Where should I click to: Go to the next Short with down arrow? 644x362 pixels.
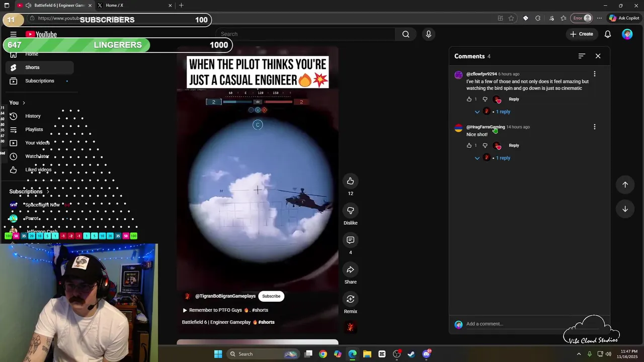(x=625, y=209)
